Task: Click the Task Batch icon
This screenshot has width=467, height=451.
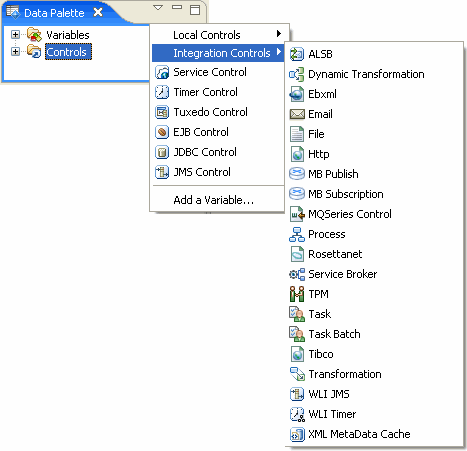Action: pyautogui.click(x=297, y=334)
